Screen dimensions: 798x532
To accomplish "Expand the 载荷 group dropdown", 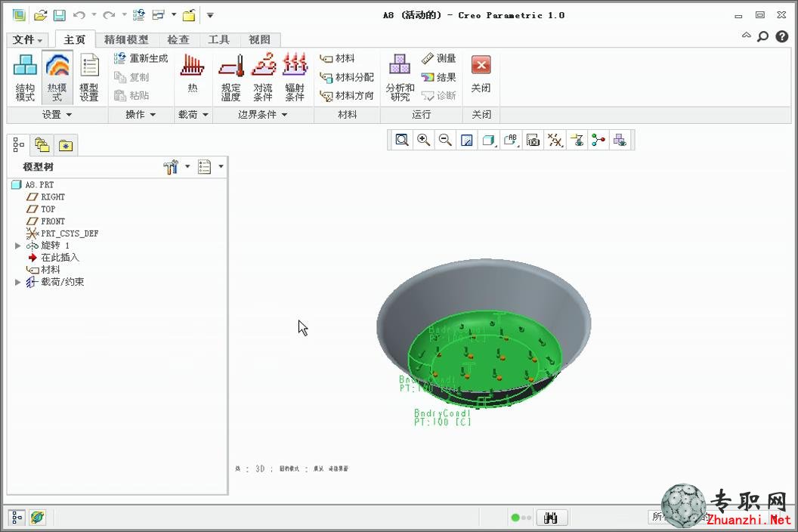I will pos(193,115).
